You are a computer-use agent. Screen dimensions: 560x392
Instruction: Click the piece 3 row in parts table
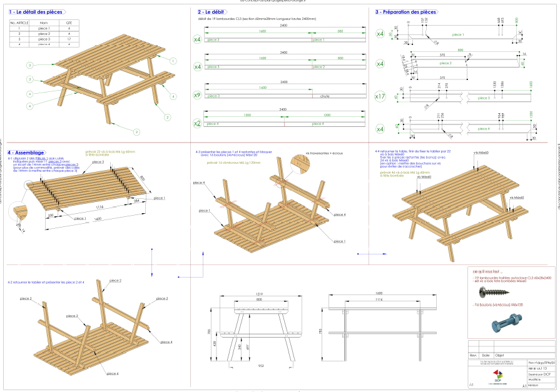(x=44, y=39)
